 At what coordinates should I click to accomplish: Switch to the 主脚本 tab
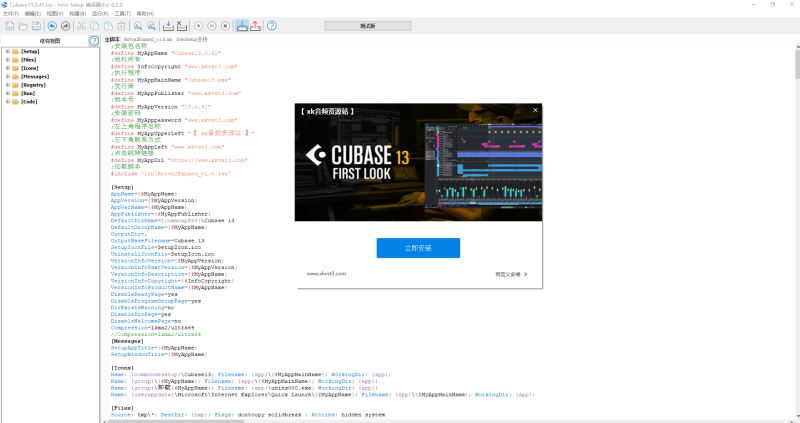tap(112, 39)
